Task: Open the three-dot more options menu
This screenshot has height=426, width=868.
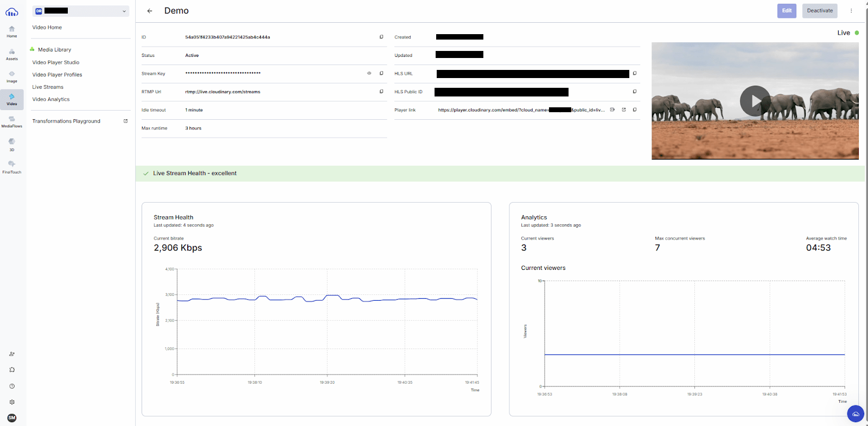Action: tap(851, 11)
